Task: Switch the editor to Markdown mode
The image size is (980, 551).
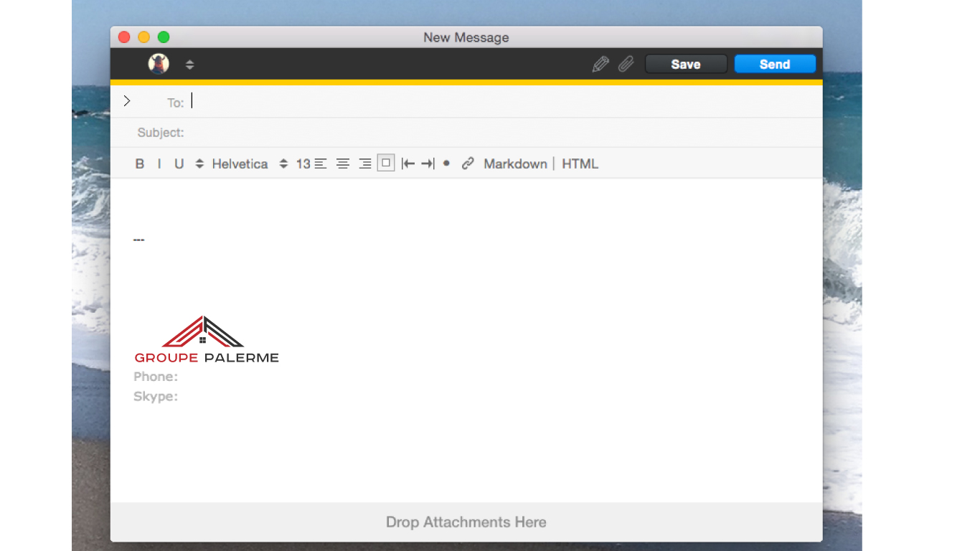Action: tap(515, 164)
